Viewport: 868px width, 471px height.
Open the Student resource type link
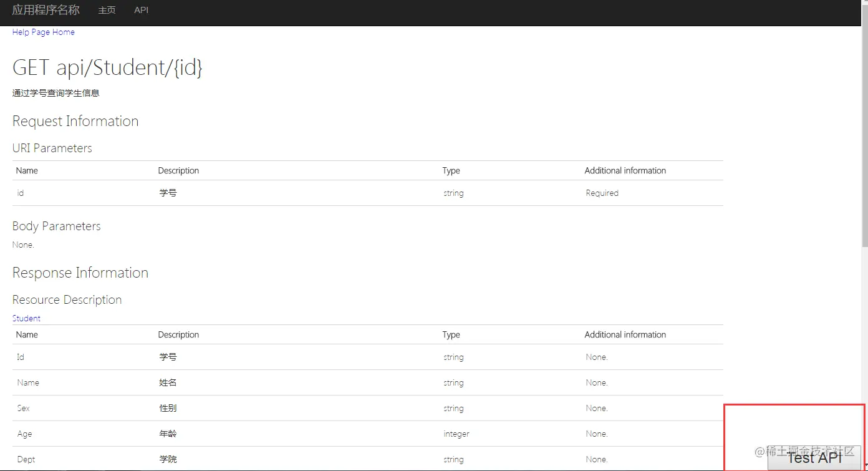pos(26,318)
